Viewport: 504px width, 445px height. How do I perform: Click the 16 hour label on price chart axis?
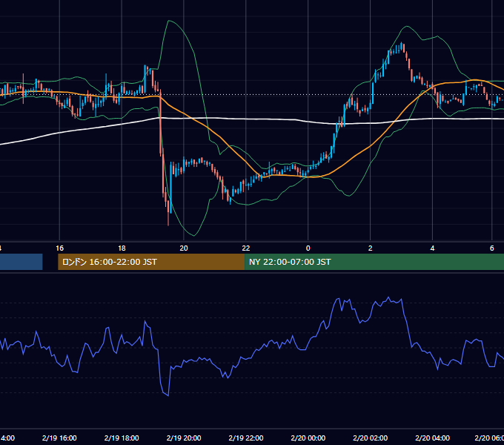pos(60,248)
